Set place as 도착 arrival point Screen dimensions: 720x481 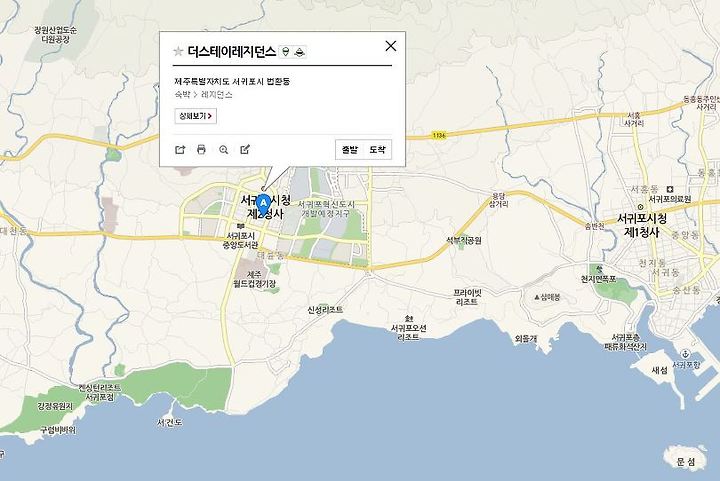[x=377, y=150]
